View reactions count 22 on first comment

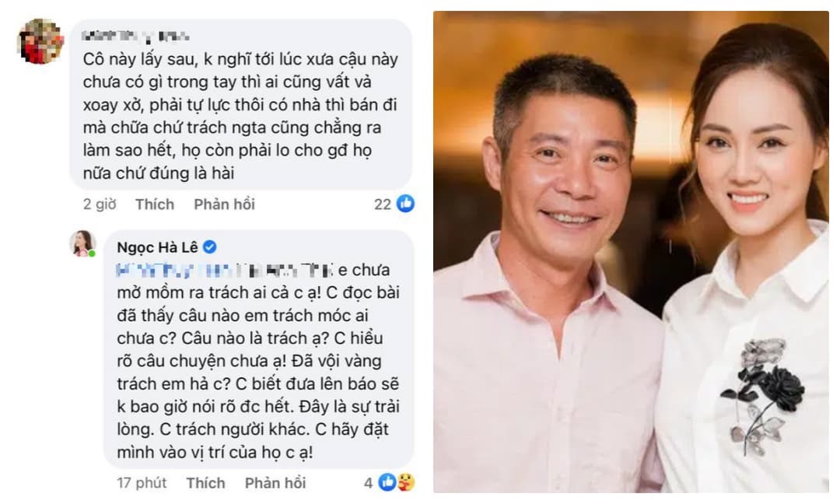pos(383,204)
